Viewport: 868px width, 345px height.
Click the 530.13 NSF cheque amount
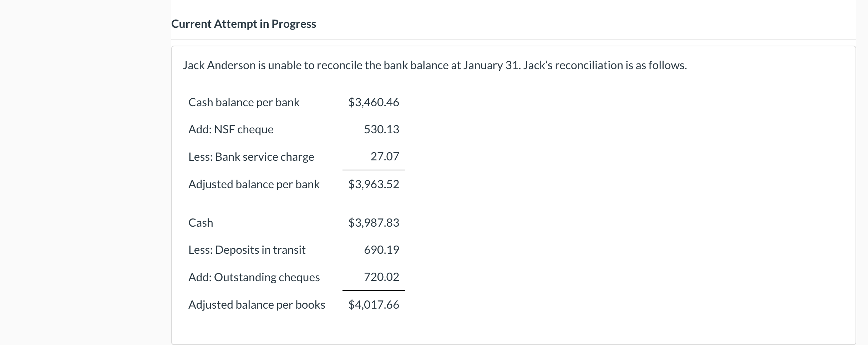381,129
